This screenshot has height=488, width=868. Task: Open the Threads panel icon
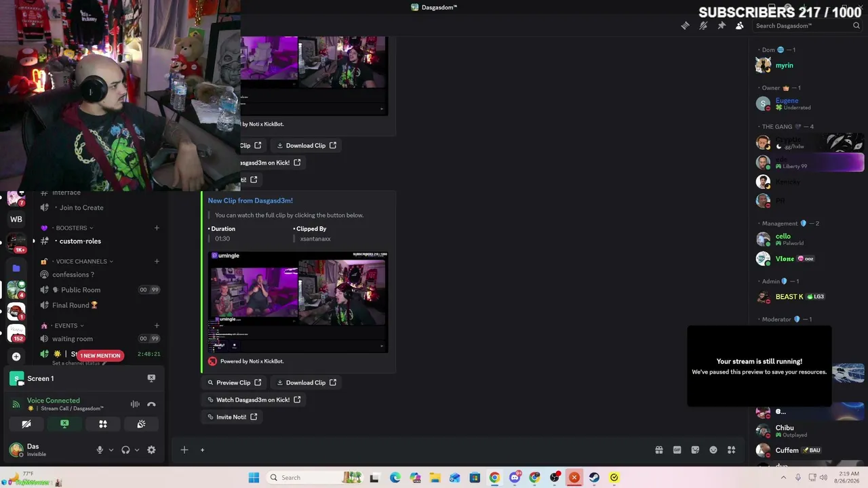[x=685, y=26]
